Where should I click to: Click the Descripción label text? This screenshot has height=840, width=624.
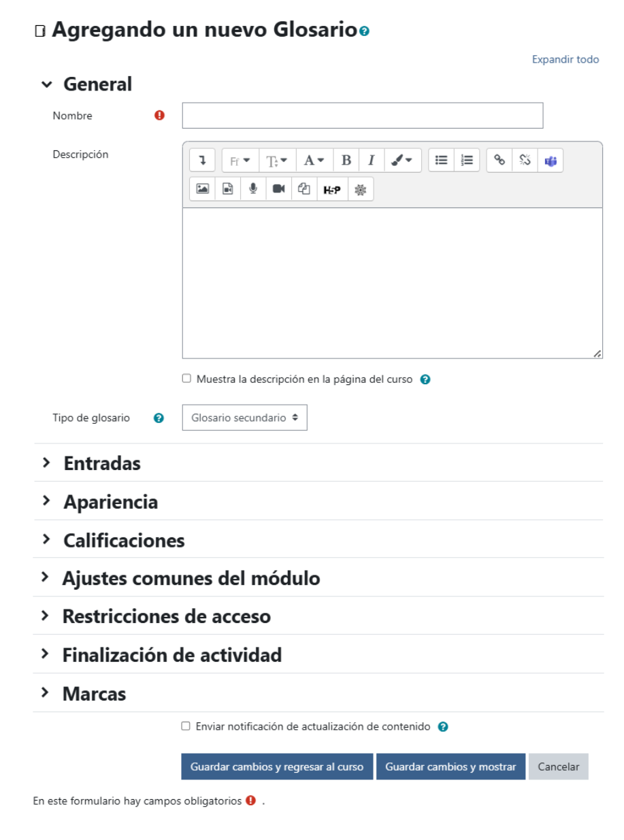coord(80,154)
